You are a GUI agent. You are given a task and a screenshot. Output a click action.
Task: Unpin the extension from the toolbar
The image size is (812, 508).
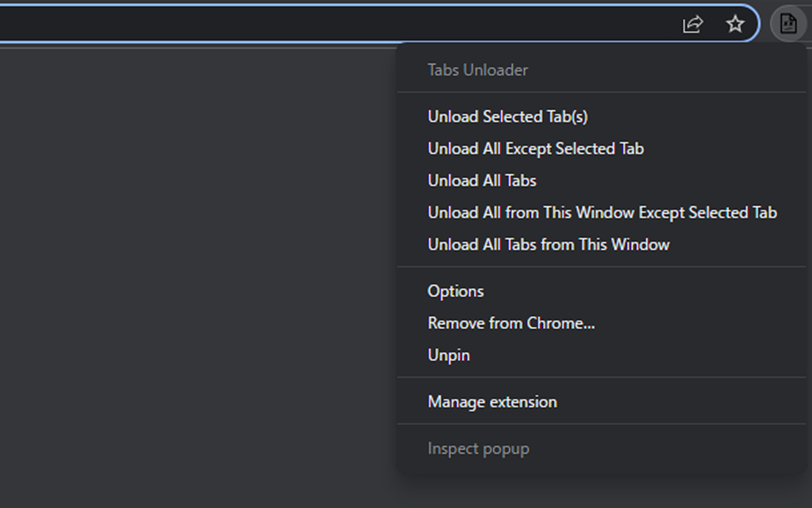449,356
